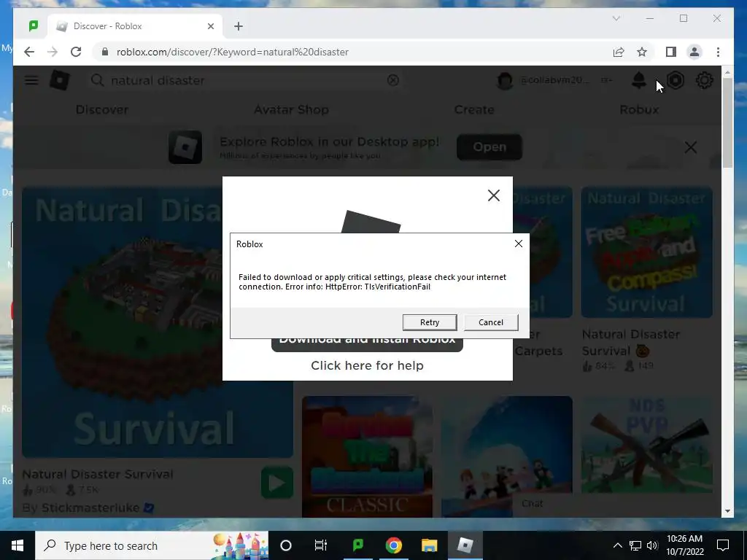Close the Roblox error dialog with X
The height and width of the screenshot is (560, 747).
tap(519, 244)
